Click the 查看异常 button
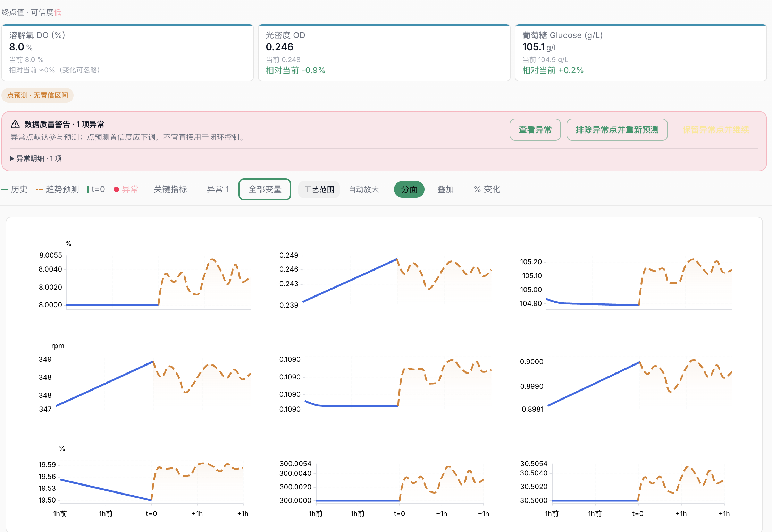The height and width of the screenshot is (532, 772). tap(535, 130)
